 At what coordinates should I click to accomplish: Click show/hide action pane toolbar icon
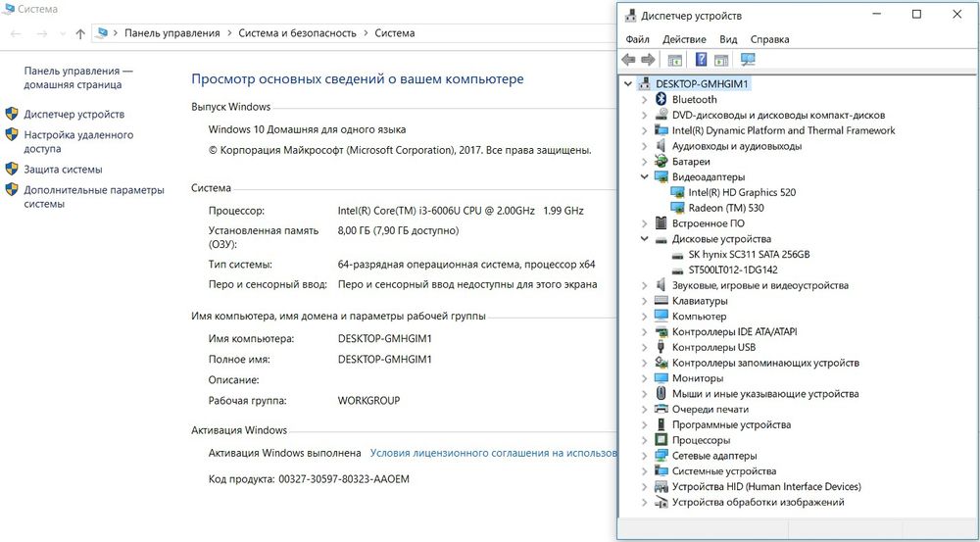[x=721, y=60]
